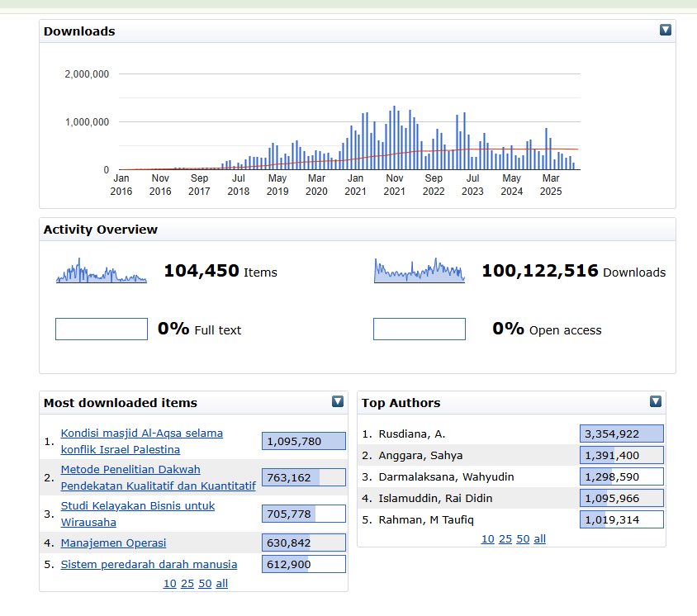
Task: Click the Downloads sparkline chart
Action: coord(419,271)
